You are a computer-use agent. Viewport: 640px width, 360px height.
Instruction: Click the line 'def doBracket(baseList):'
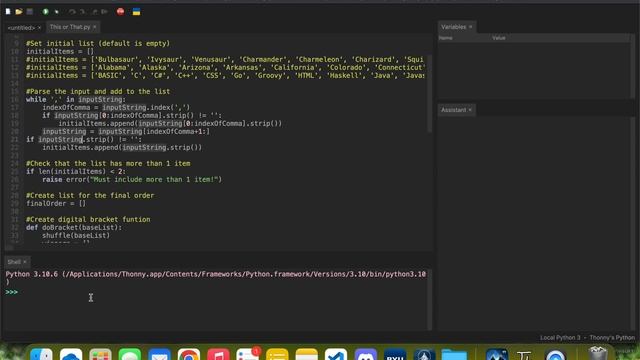point(74,227)
